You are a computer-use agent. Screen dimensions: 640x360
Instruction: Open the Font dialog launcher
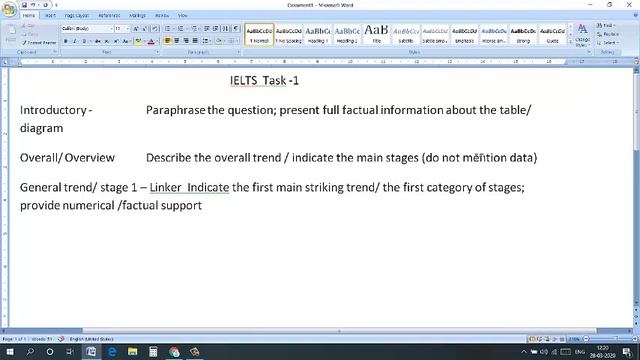158,52
